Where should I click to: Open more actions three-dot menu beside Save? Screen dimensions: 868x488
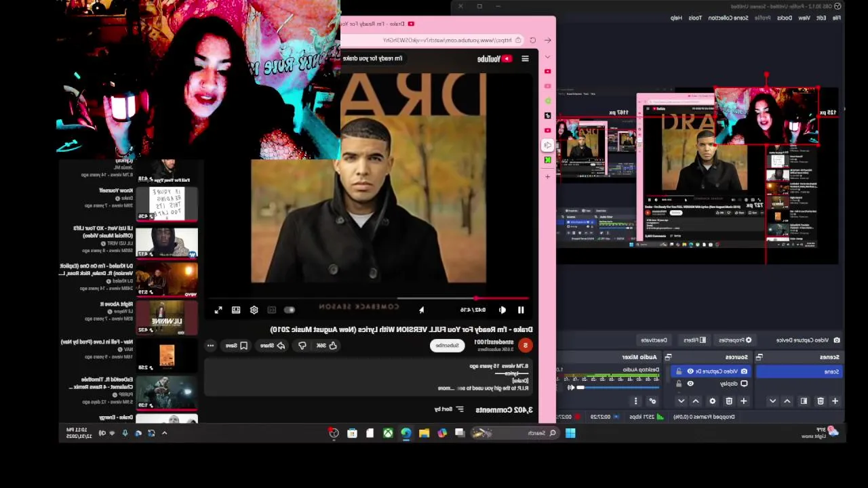(210, 346)
